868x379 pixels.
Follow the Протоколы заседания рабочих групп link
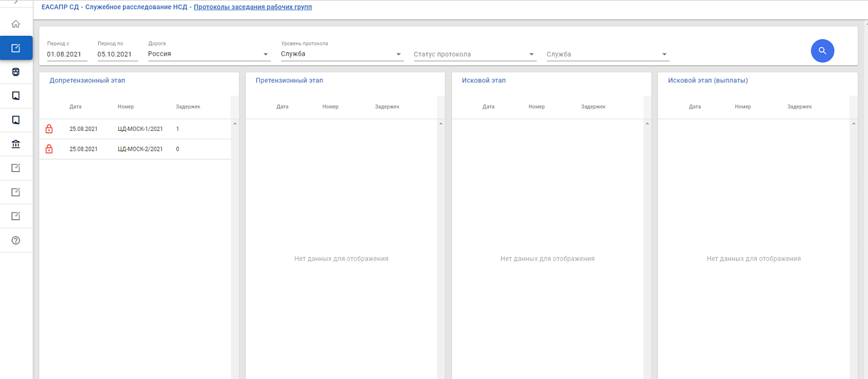(253, 7)
